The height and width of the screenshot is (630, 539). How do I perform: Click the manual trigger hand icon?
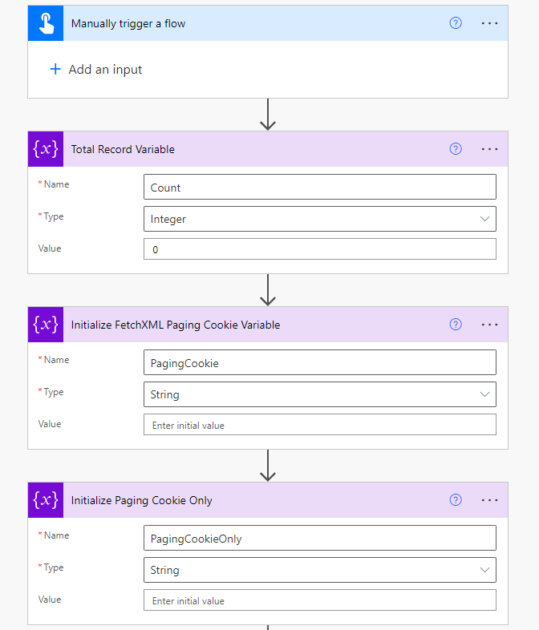tap(45, 23)
